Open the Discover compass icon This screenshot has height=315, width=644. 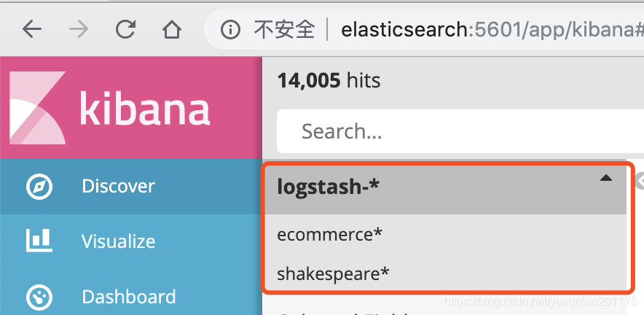coord(39,186)
